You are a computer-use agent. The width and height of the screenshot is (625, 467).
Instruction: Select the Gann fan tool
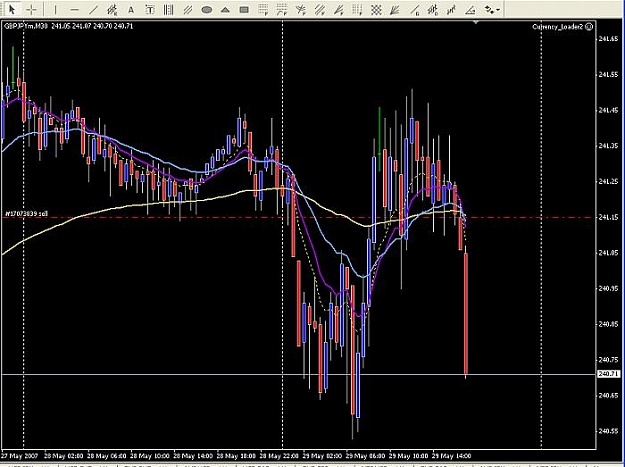point(395,10)
